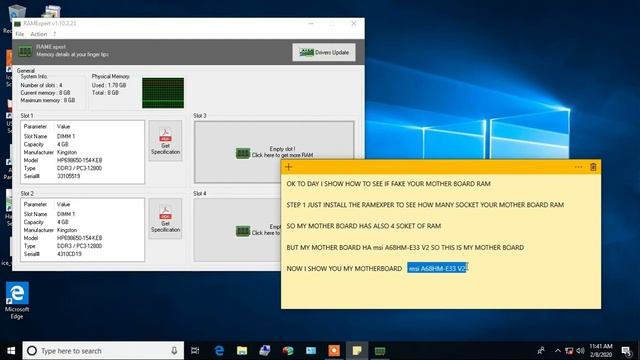
Task: Select "Number of slots : 4" text
Action: [41, 85]
